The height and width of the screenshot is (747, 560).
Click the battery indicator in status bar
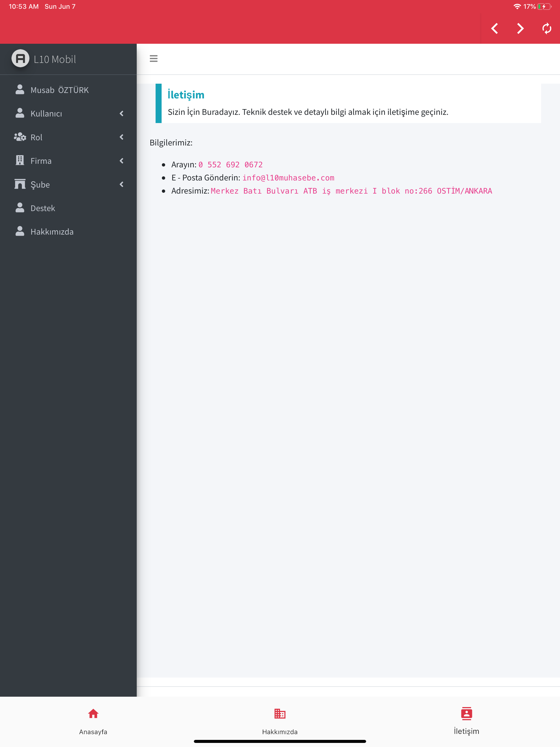click(x=544, y=6)
